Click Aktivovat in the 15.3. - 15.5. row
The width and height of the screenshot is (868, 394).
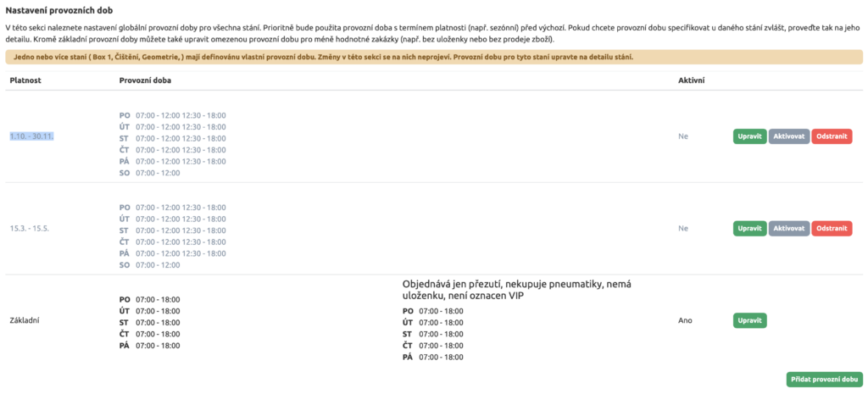788,229
